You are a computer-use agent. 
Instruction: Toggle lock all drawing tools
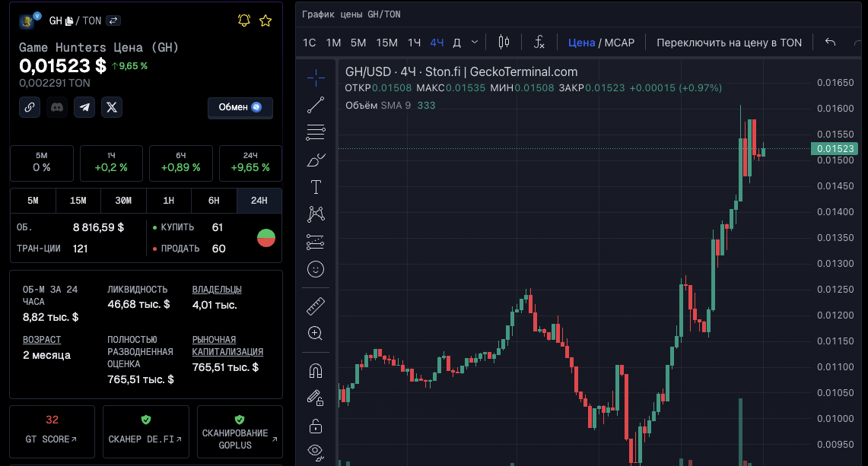[316, 426]
